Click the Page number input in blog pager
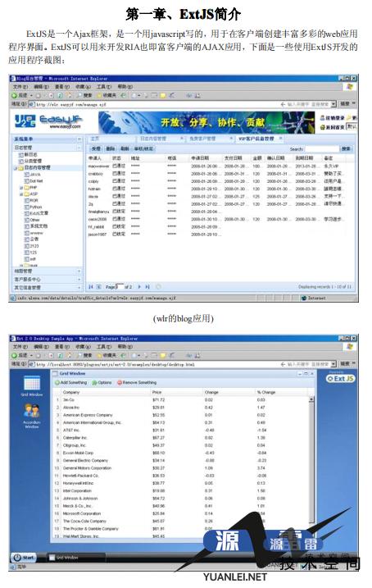 pyautogui.click(x=120, y=287)
